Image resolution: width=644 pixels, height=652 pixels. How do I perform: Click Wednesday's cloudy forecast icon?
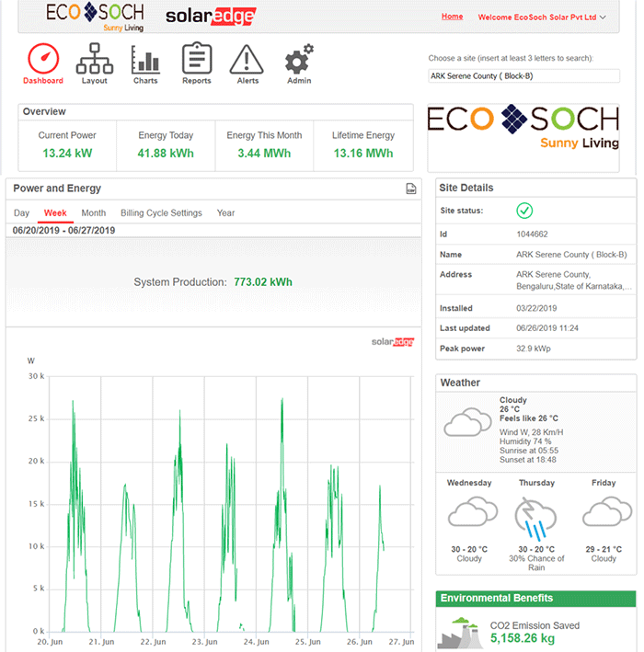(x=473, y=512)
